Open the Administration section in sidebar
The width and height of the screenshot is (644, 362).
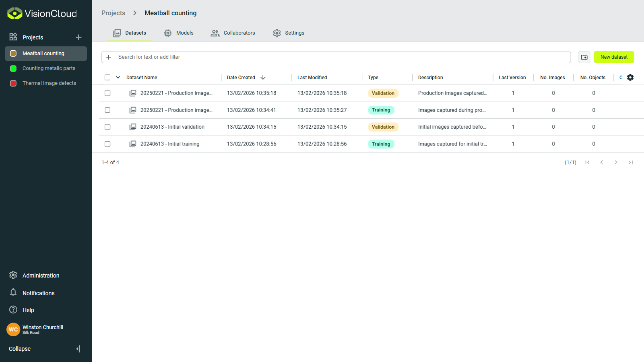pos(41,275)
